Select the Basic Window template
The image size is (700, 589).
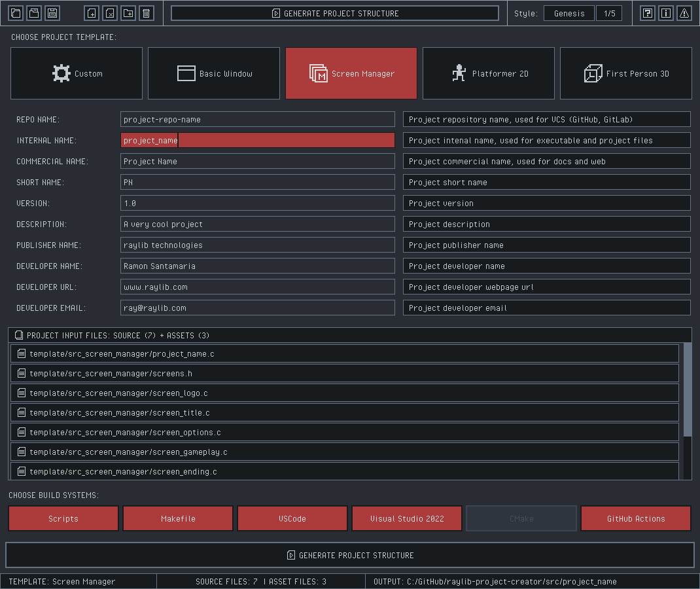(x=214, y=73)
